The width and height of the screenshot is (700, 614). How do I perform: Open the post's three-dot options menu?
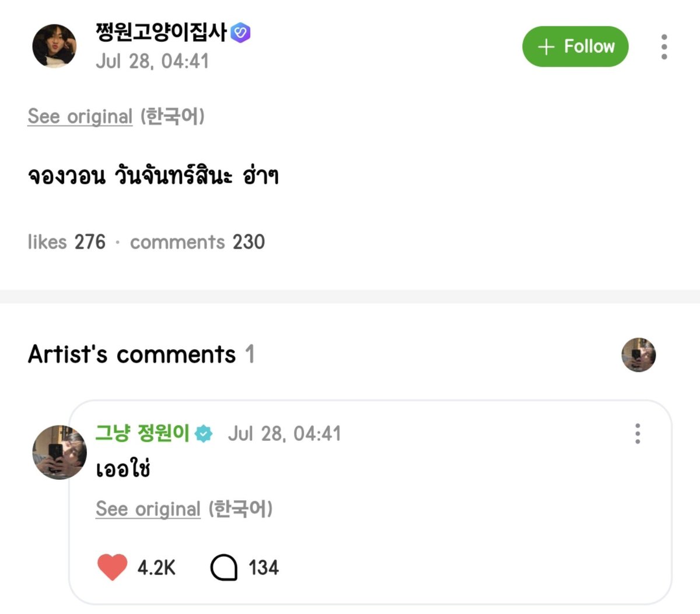pyautogui.click(x=664, y=47)
